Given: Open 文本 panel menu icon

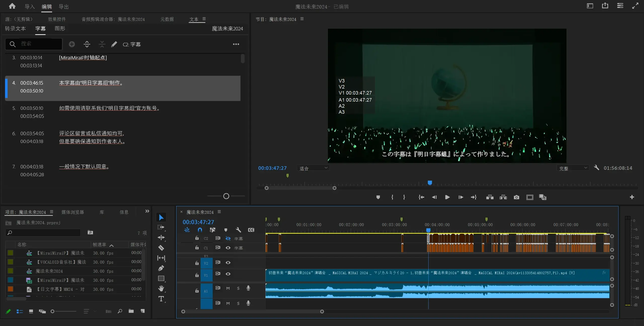Looking at the screenshot, I should tap(204, 19).
